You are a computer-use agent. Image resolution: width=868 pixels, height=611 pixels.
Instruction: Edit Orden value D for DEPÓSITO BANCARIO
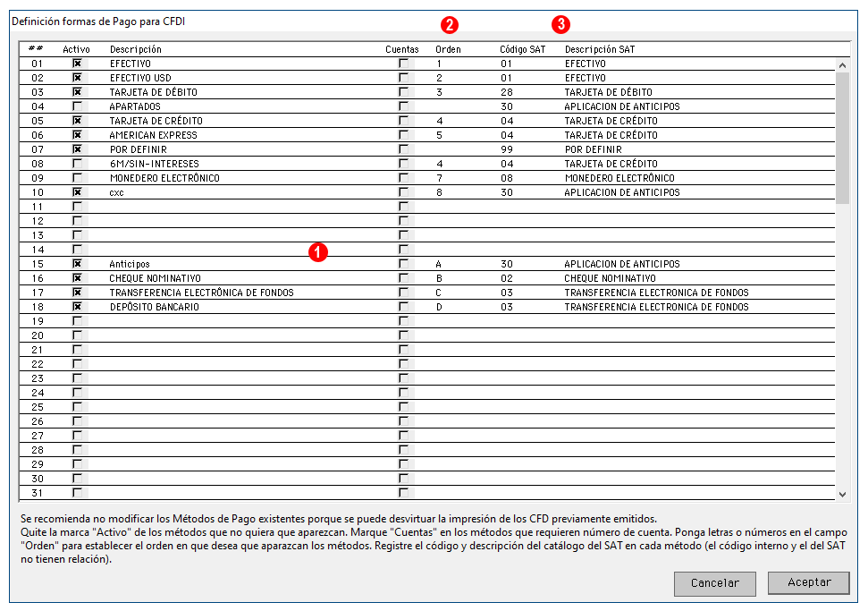tap(439, 307)
